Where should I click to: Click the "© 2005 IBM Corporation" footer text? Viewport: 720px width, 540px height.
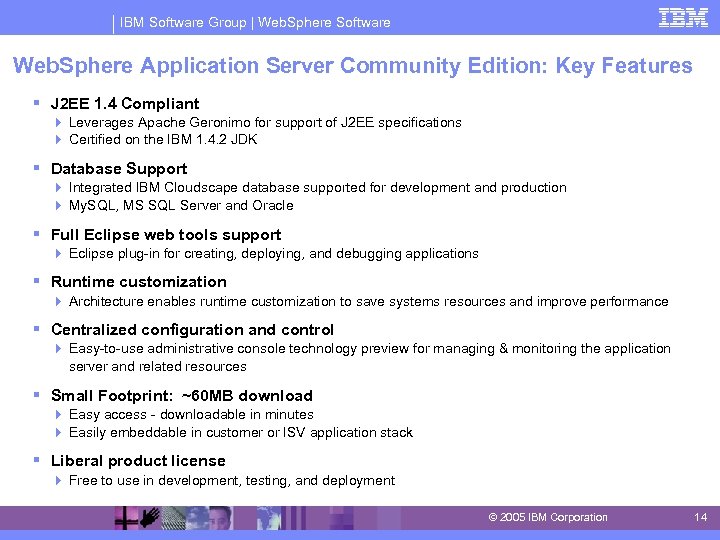pyautogui.click(x=548, y=518)
